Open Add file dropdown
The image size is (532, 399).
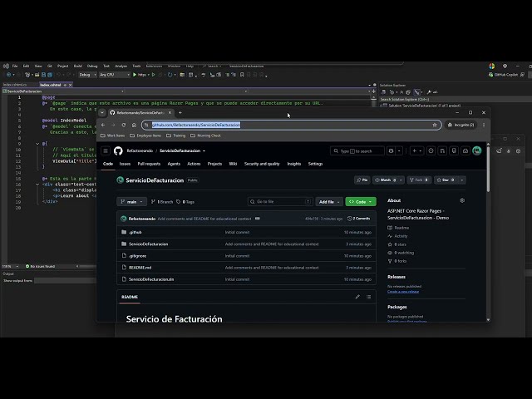click(x=329, y=201)
